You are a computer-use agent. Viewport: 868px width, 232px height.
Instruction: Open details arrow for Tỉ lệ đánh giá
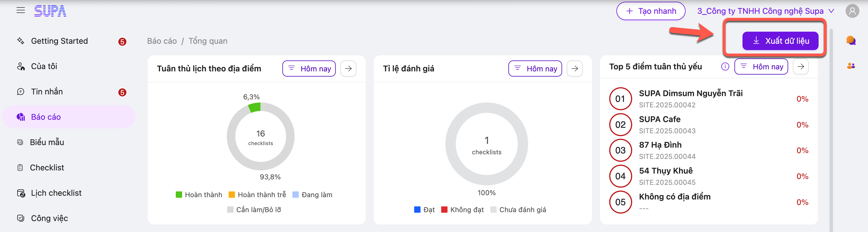pyautogui.click(x=574, y=69)
